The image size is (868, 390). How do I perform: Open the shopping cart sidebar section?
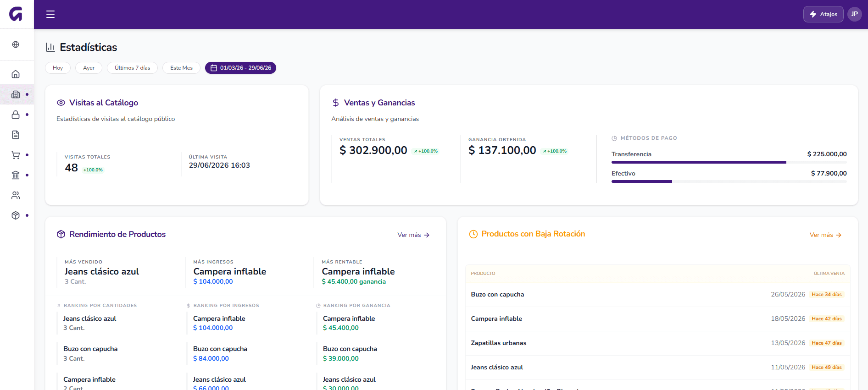16,155
